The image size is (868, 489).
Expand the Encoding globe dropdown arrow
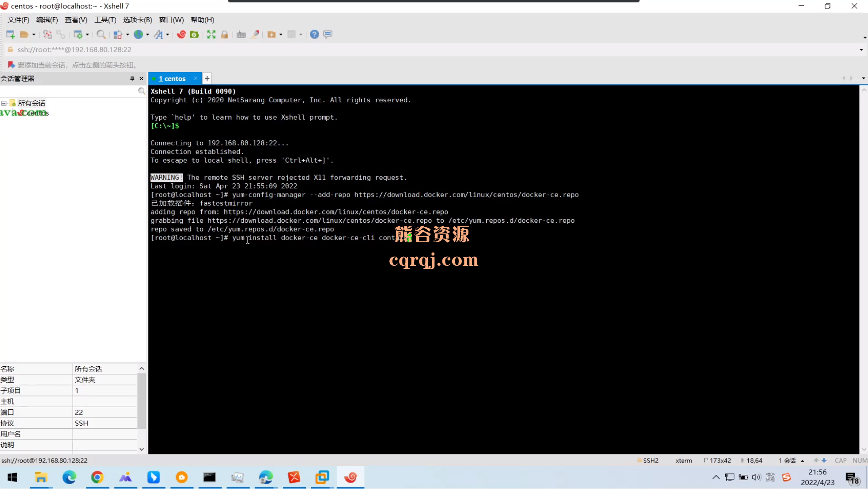[148, 35]
